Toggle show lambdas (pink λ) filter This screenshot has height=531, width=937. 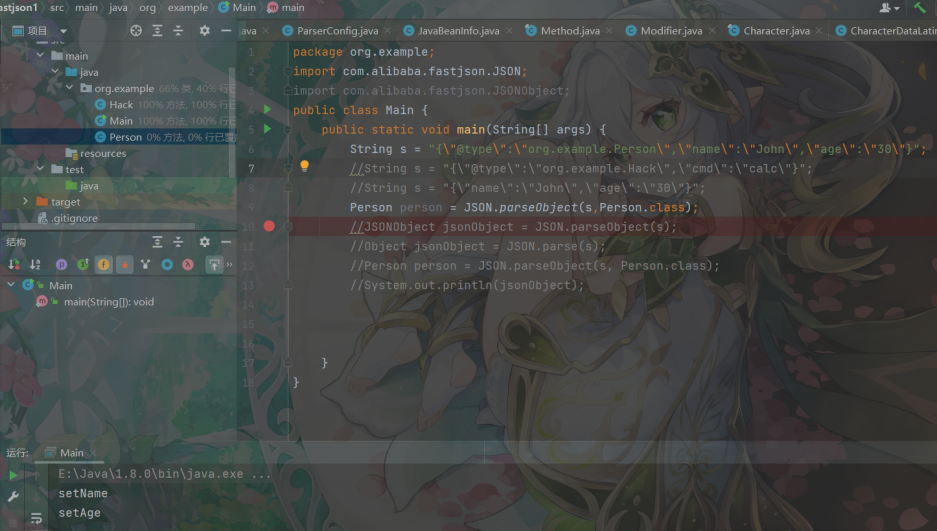point(188,264)
